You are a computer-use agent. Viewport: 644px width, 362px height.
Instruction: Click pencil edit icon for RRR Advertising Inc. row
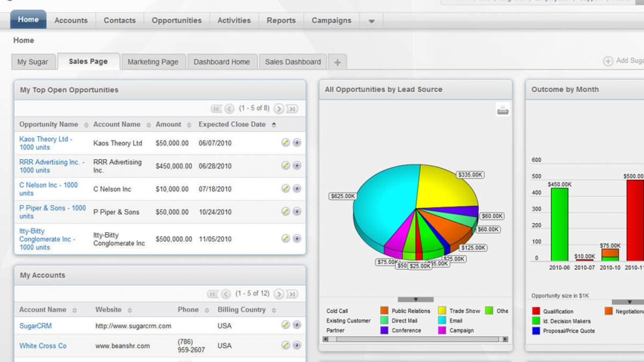pyautogui.click(x=286, y=166)
